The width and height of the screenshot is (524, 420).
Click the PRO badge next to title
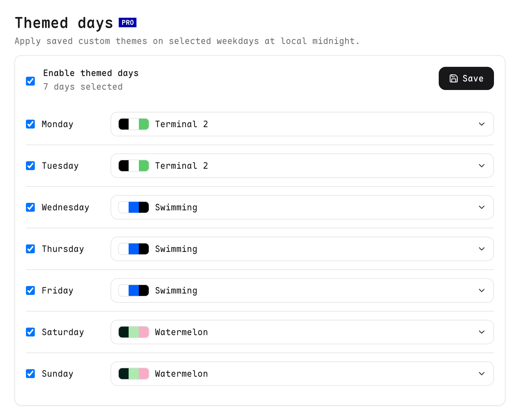[128, 22]
